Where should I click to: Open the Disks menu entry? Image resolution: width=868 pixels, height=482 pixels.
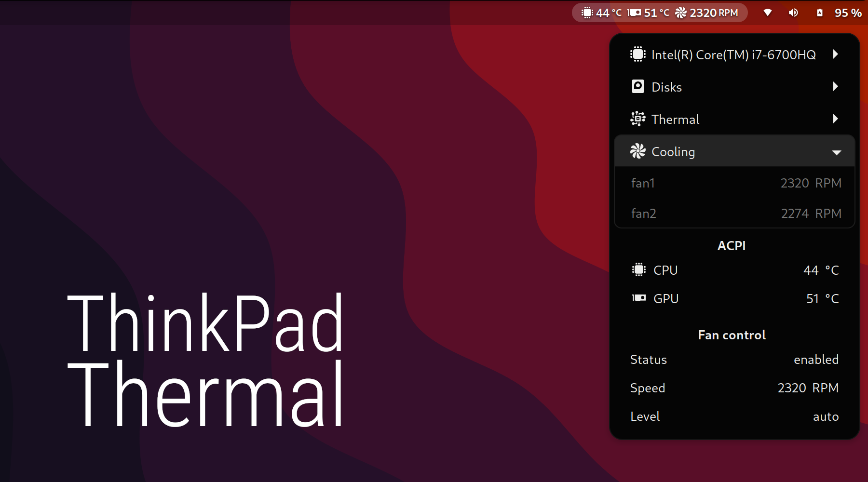pos(734,86)
